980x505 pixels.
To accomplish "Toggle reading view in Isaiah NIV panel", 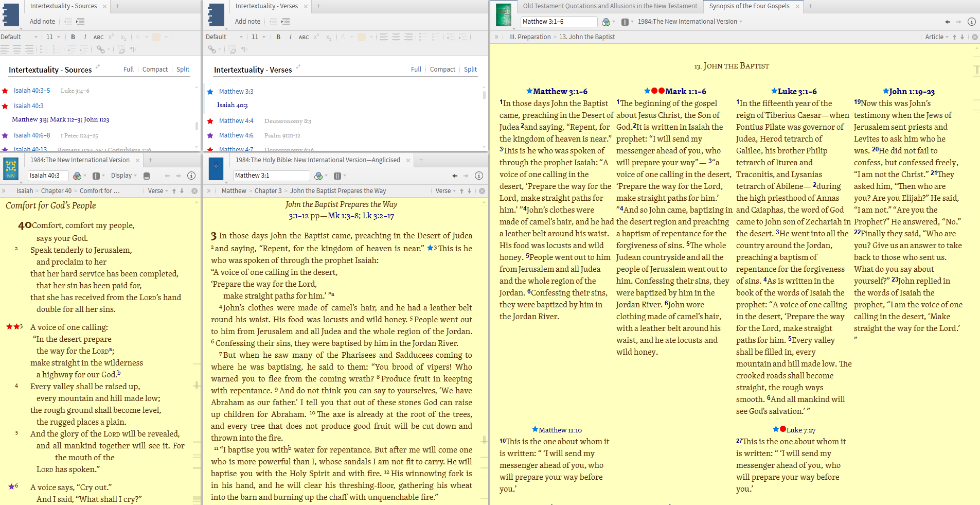I will (147, 176).
